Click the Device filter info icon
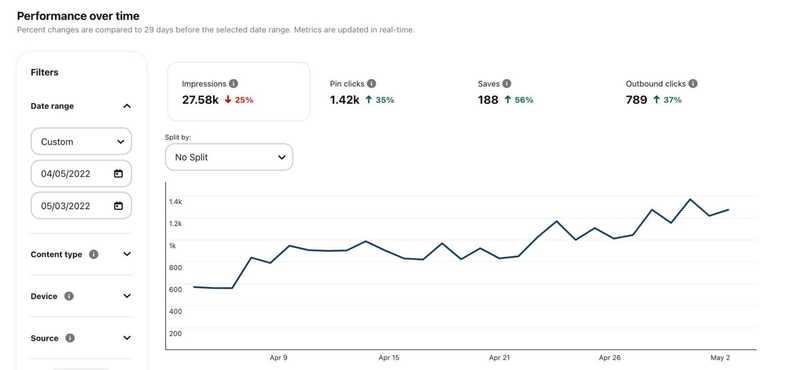The height and width of the screenshot is (370, 800). 69,296
